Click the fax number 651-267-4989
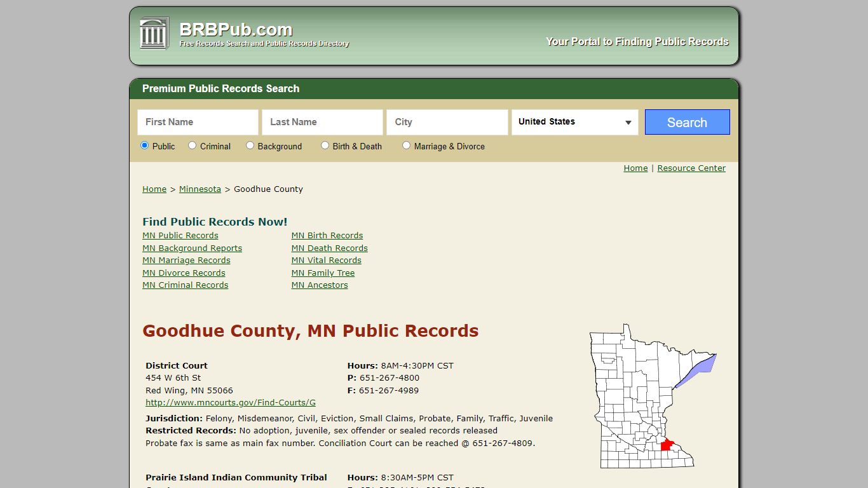The width and height of the screenshot is (868, 488). pos(389,391)
